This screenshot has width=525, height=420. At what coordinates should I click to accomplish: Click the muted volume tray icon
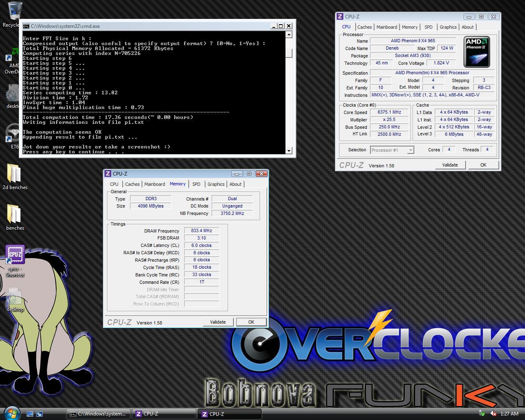(493, 413)
